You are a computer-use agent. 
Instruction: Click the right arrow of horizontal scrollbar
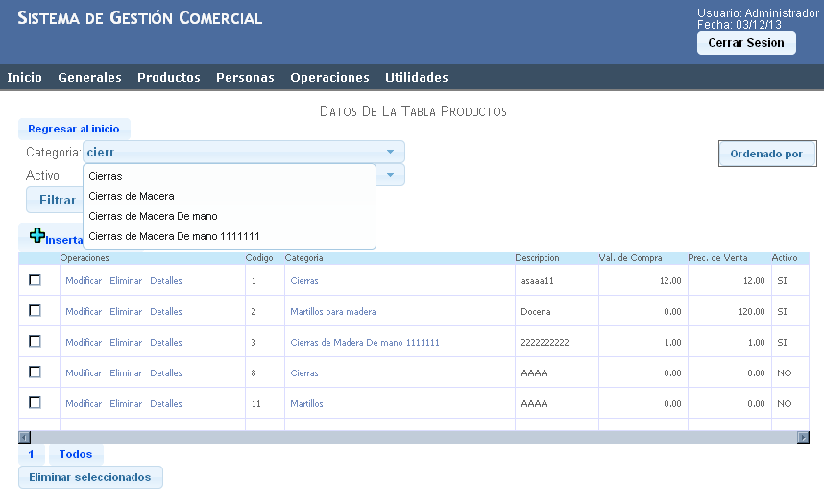click(803, 437)
